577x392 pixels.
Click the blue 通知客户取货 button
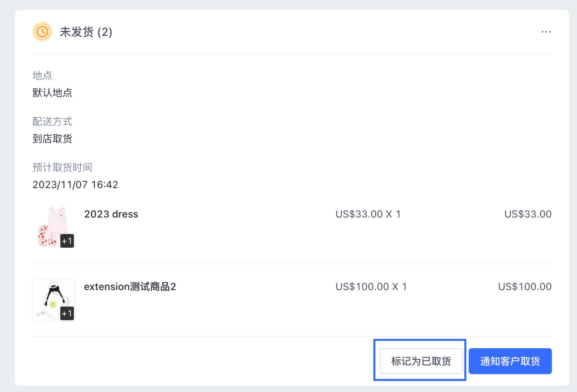[510, 361]
